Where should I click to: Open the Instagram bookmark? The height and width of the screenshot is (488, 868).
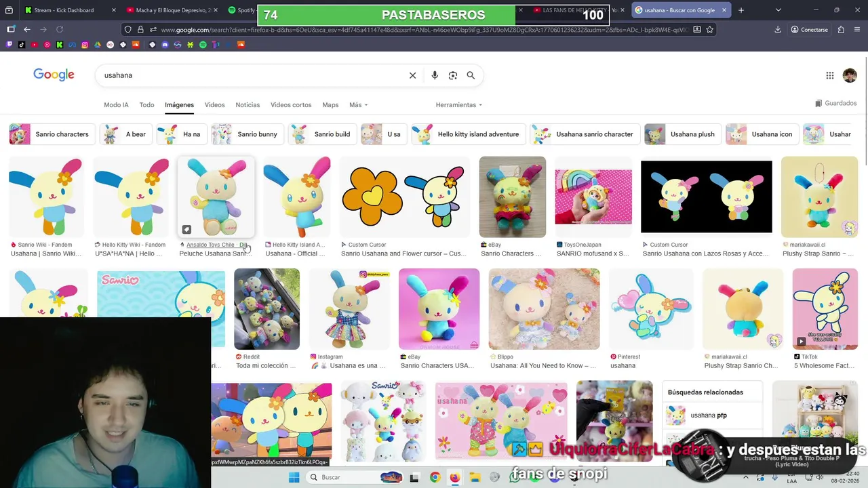pyautogui.click(x=85, y=45)
